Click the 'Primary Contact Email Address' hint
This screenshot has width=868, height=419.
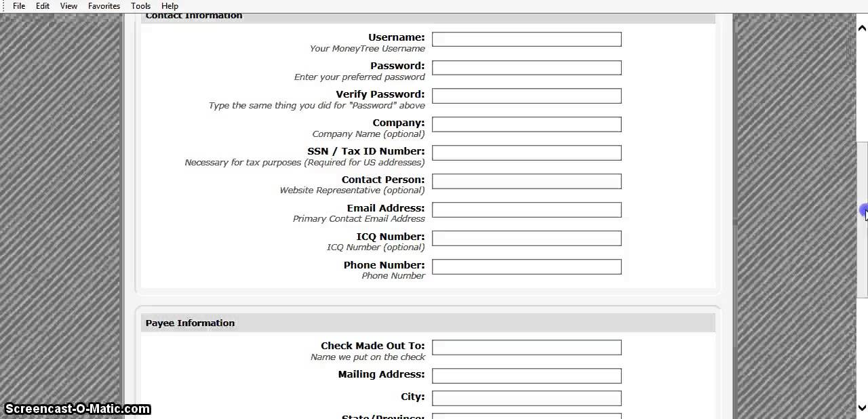point(359,219)
